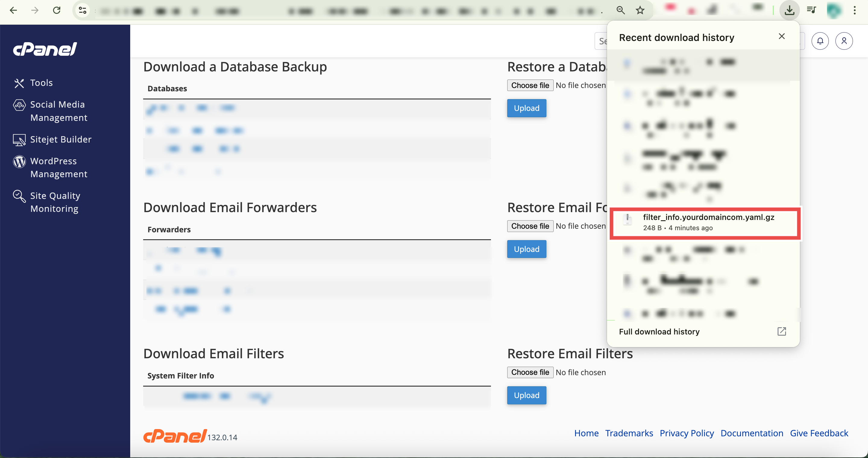The width and height of the screenshot is (868, 458).
Task: Open the Chrome three-dot menu
Action: (x=854, y=11)
